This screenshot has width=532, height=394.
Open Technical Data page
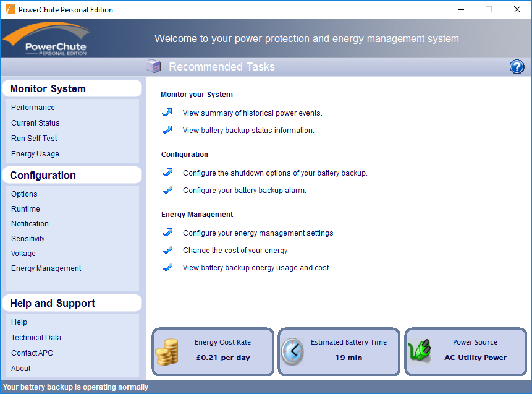[x=36, y=338]
